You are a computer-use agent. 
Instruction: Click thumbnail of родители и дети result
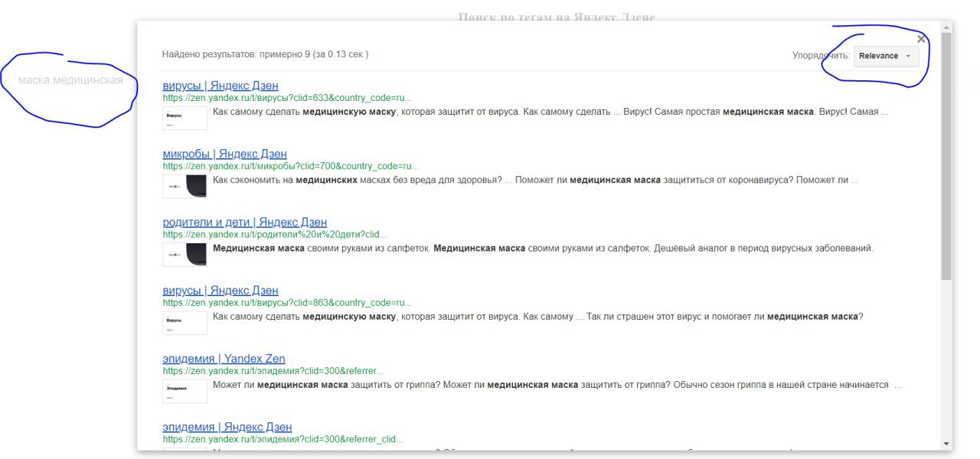(185, 254)
